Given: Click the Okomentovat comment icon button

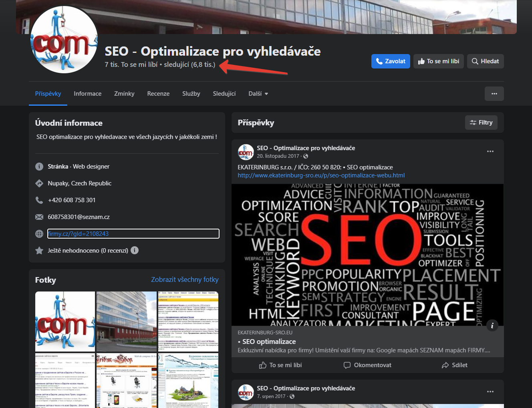Looking at the screenshot, I should point(367,365).
